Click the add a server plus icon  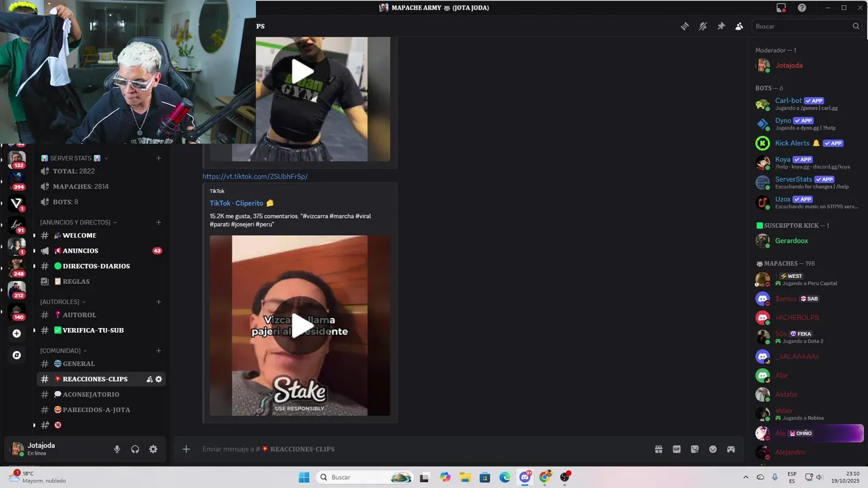pyautogui.click(x=17, y=333)
